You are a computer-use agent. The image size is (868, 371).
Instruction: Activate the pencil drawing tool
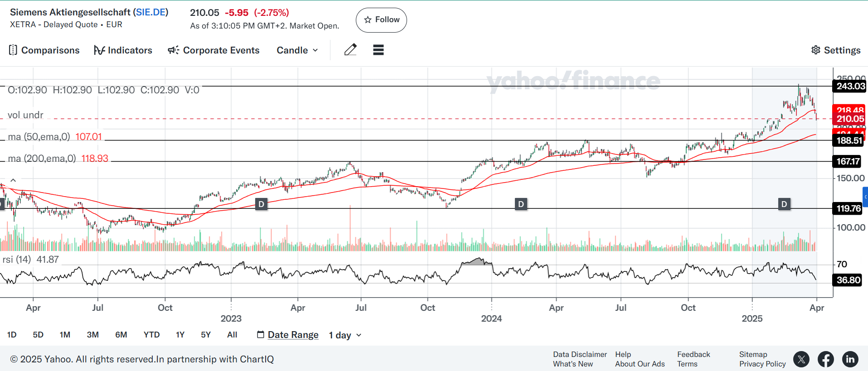350,50
